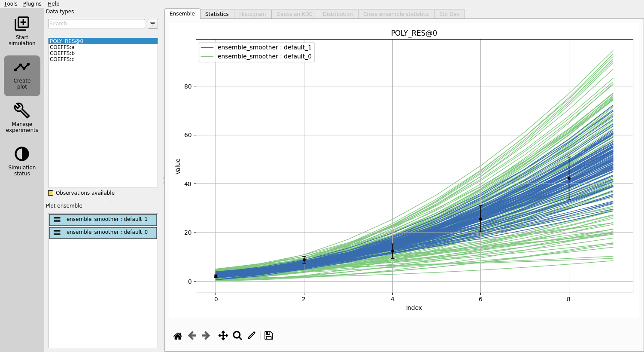The width and height of the screenshot is (644, 352).
Task: Go forward to next plot view
Action: (x=206, y=336)
